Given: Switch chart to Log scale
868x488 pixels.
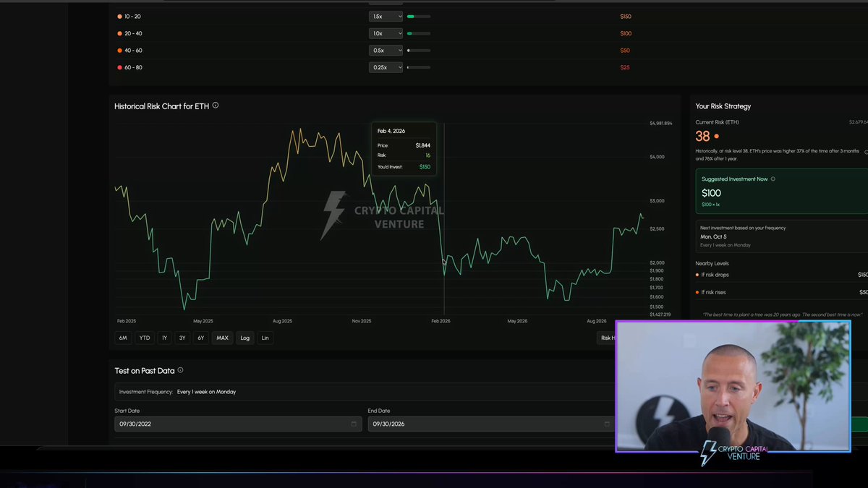Looking at the screenshot, I should coord(245,338).
